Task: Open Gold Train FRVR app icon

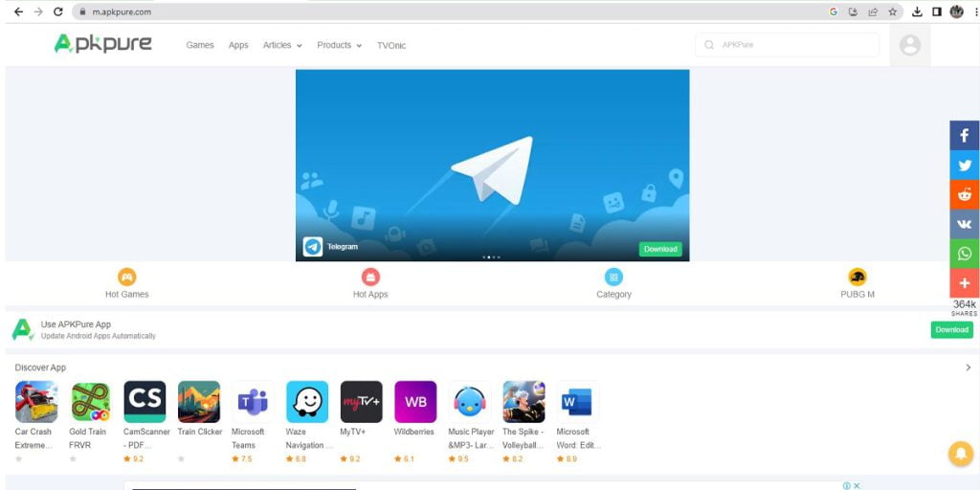Action: tap(91, 402)
